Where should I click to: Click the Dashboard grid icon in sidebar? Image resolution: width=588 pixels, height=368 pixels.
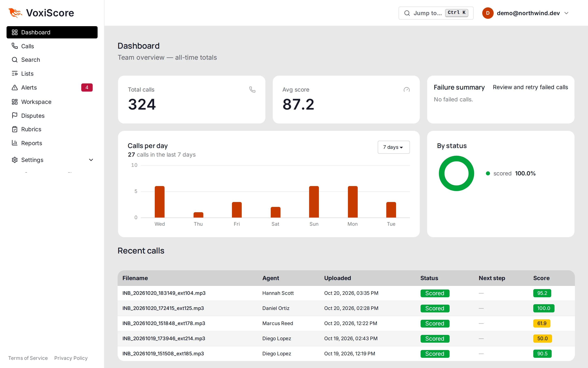14,32
